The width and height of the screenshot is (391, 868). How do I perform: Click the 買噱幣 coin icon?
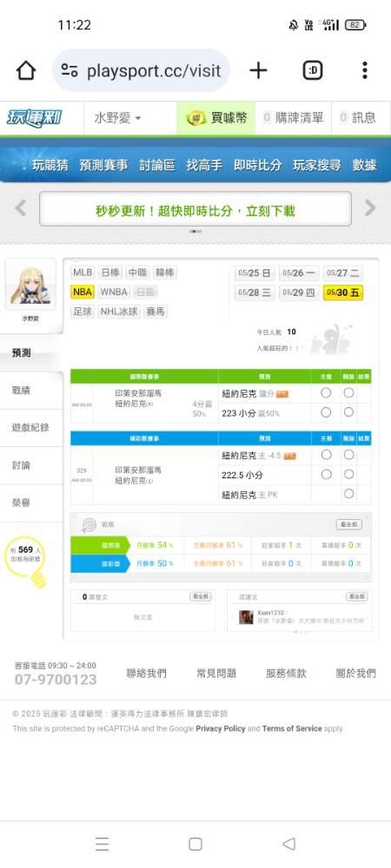(195, 118)
